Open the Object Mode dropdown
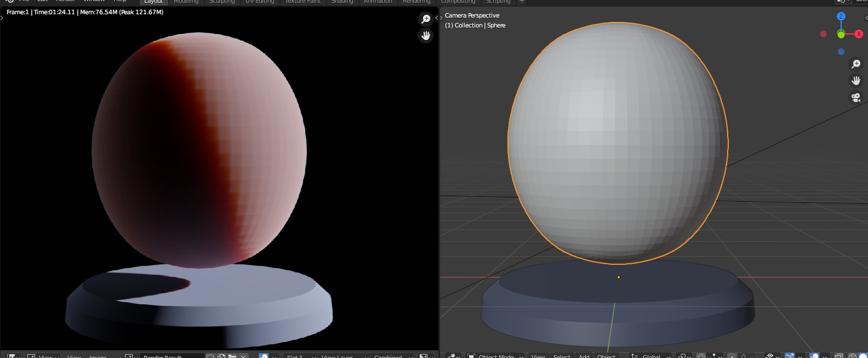 click(496, 356)
